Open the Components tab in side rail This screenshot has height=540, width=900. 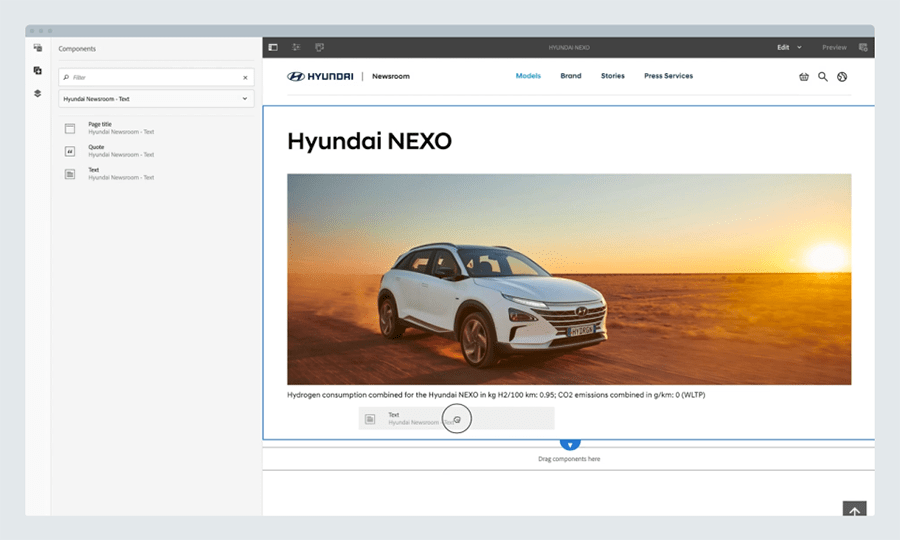click(38, 70)
